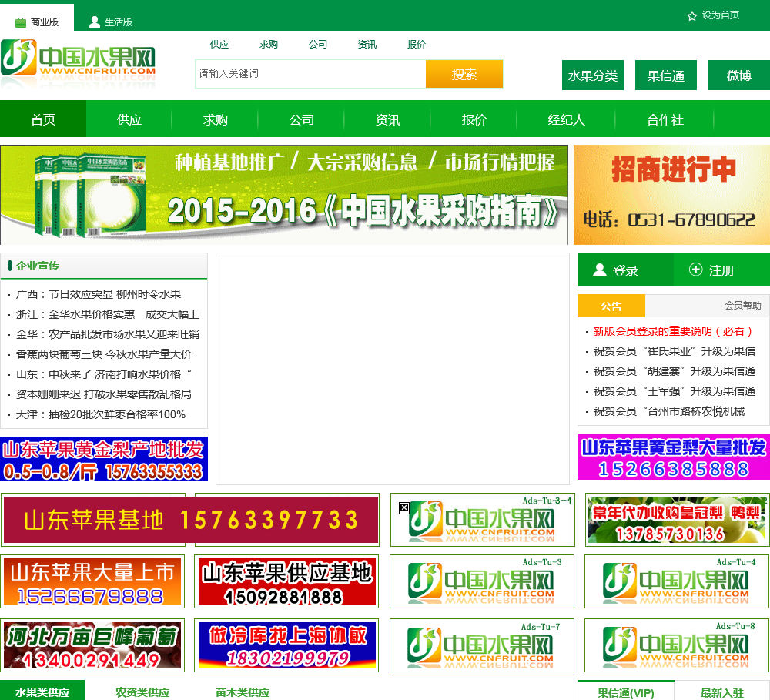Click the 常年代办收购皇冠梨 鸭梨 ad
The image size is (770, 700).
click(x=676, y=520)
